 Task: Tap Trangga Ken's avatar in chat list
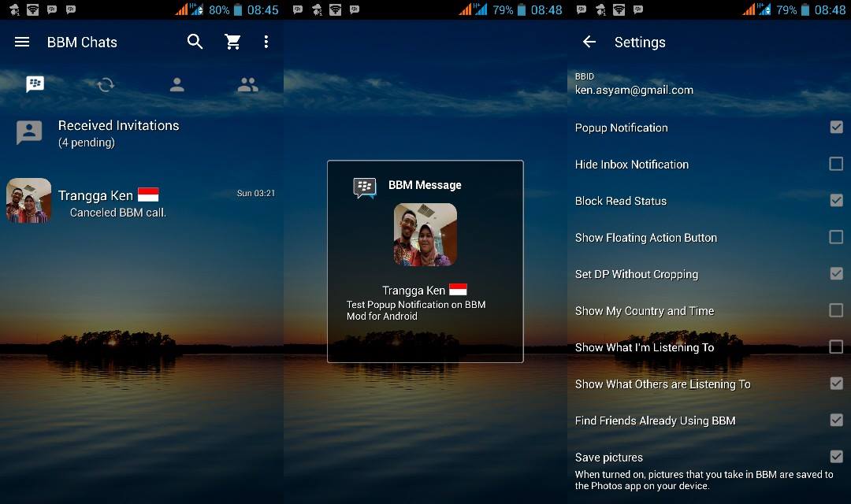[29, 201]
